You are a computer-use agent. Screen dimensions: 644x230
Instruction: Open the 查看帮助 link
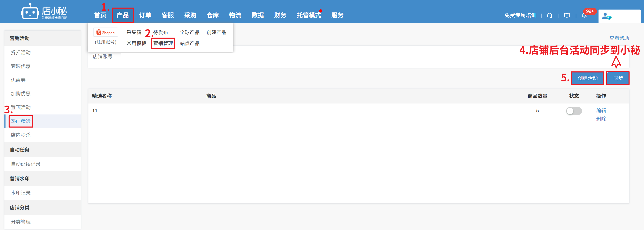click(x=619, y=38)
